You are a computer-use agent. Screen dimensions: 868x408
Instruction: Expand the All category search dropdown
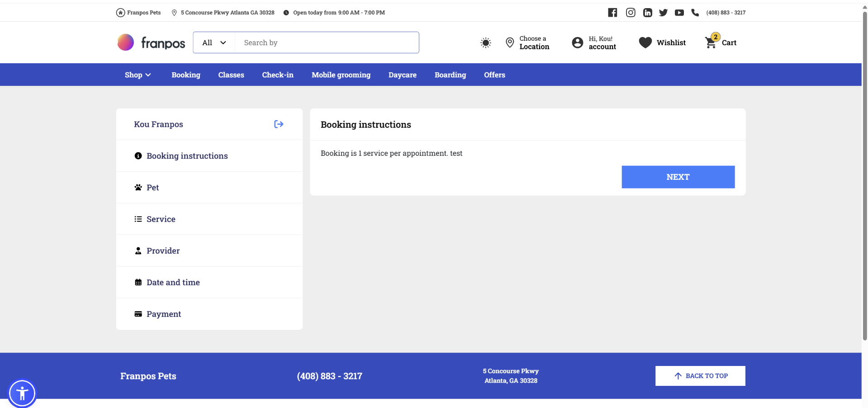(x=214, y=42)
